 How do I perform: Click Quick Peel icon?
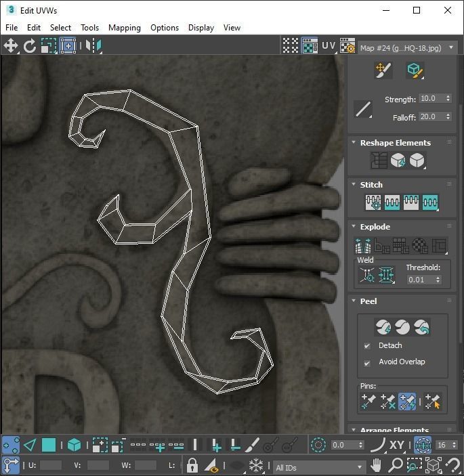pyautogui.click(x=383, y=327)
